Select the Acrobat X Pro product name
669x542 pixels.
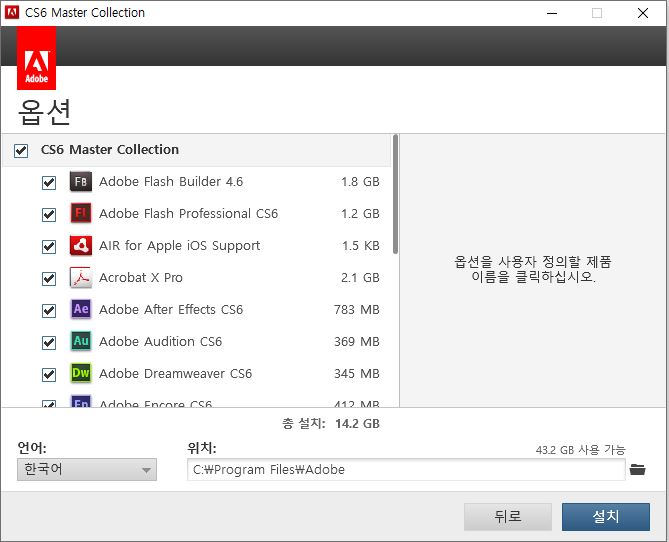pyautogui.click(x=141, y=278)
